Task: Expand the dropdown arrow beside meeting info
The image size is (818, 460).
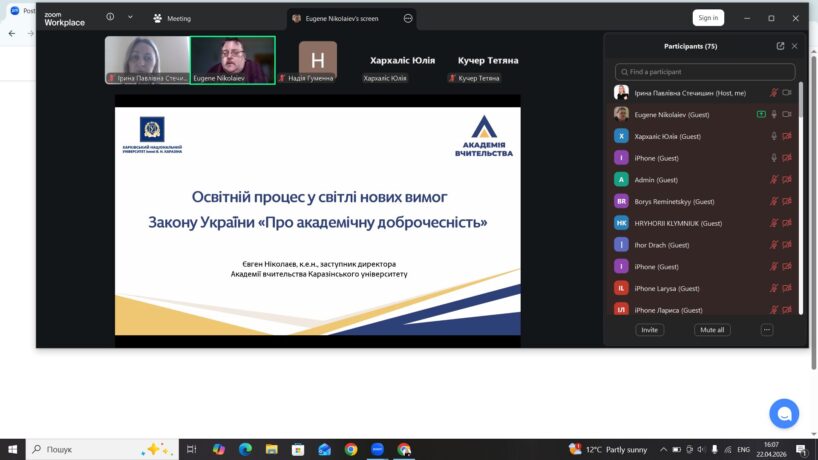Action: 130,17
